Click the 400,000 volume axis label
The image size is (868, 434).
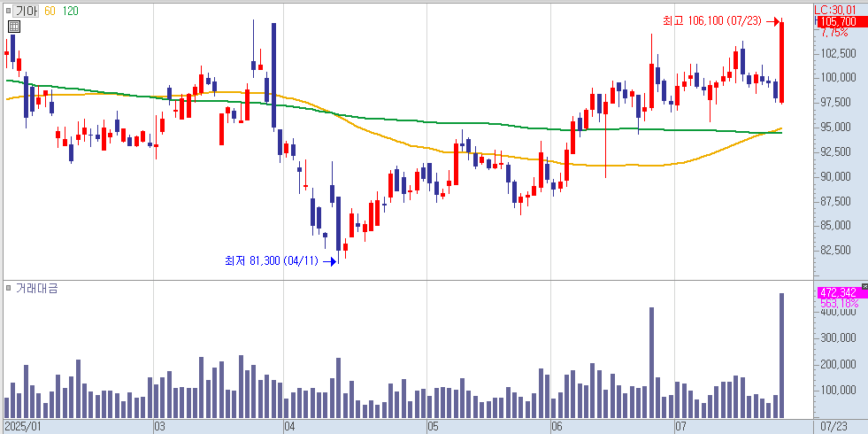click(838, 312)
